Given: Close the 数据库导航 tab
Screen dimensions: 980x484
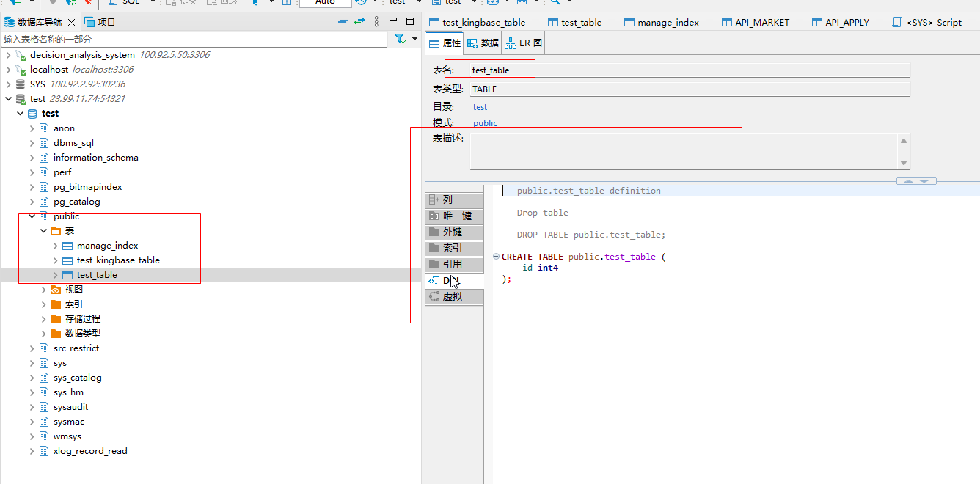Looking at the screenshot, I should 72,22.
